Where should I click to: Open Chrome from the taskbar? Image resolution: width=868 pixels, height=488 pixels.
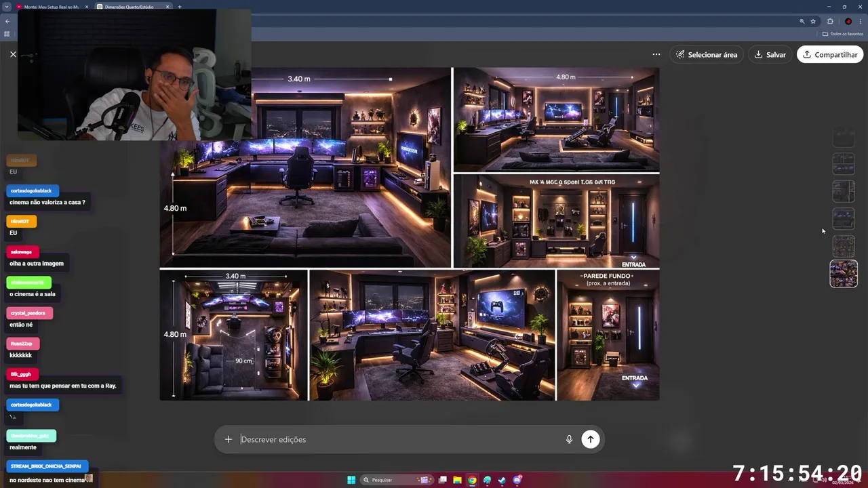[x=472, y=480]
